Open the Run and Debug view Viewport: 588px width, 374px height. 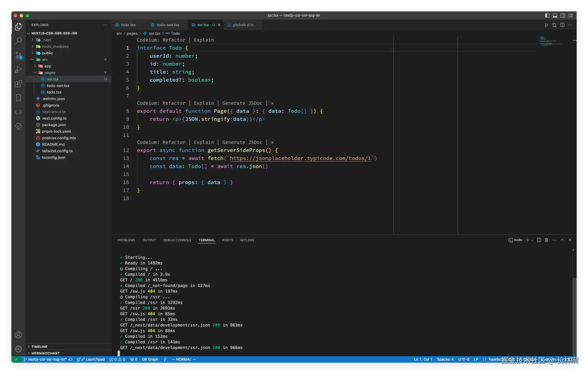[x=18, y=69]
